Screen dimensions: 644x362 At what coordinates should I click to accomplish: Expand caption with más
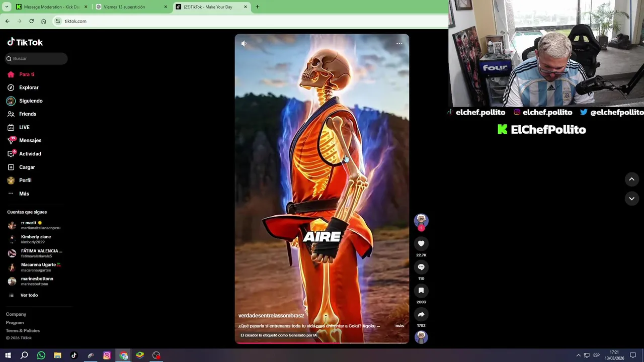(399, 326)
